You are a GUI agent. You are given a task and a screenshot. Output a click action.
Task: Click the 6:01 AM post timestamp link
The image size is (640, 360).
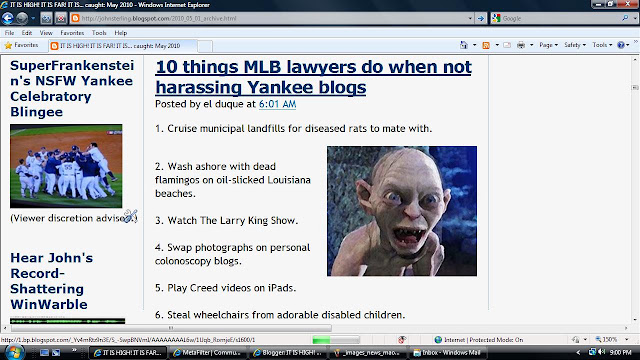point(277,104)
